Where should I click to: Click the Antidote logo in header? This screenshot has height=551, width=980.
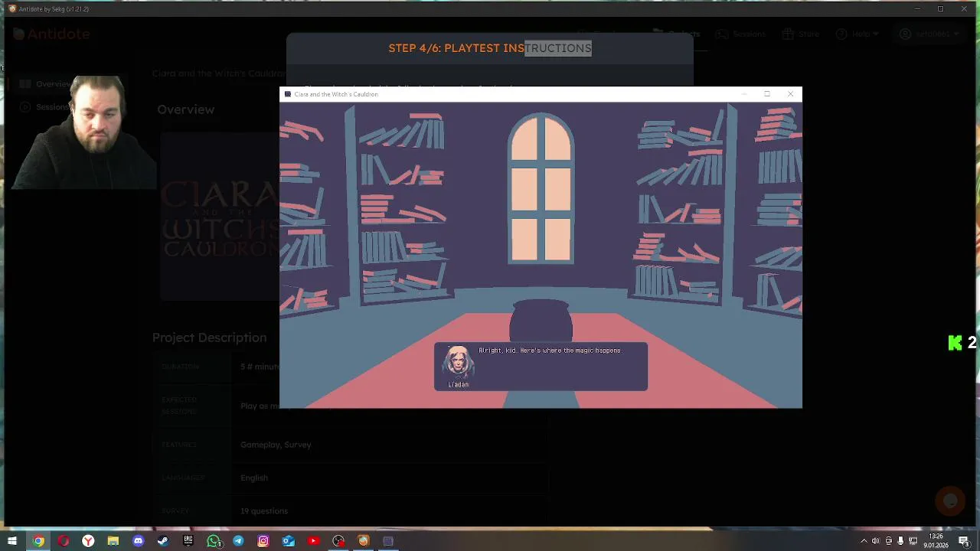click(52, 34)
